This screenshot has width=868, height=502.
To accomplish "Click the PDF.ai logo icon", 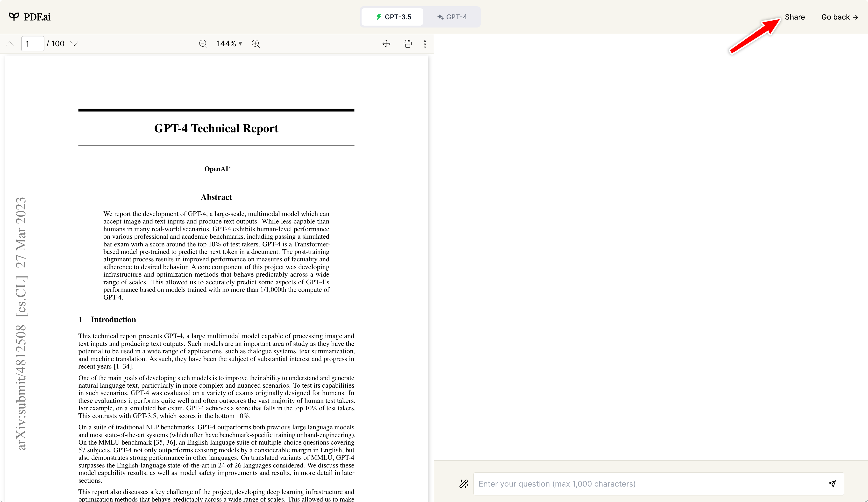I will (14, 16).
